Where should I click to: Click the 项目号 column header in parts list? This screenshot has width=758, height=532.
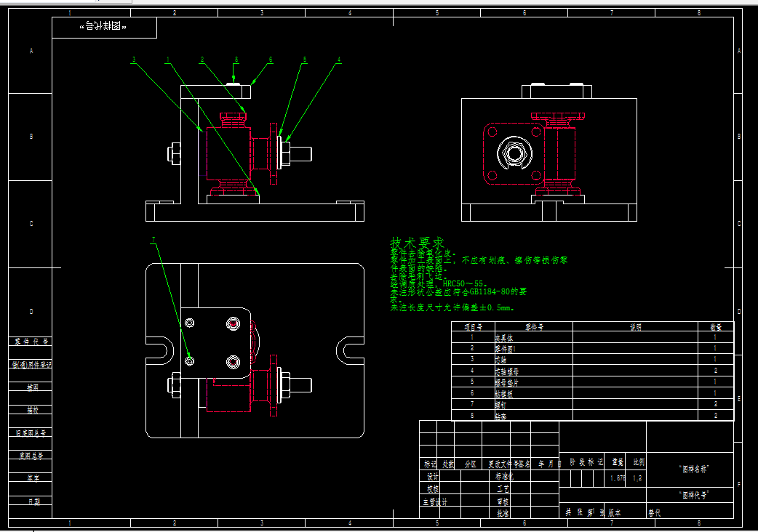pyautogui.click(x=474, y=327)
